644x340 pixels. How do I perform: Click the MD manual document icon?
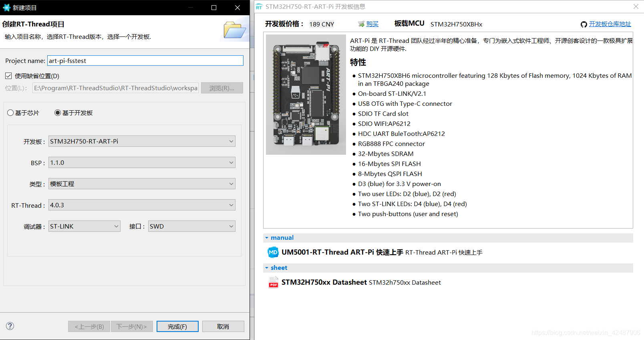click(273, 252)
